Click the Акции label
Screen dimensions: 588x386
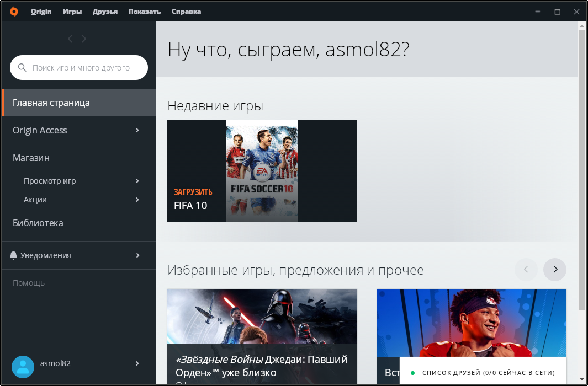point(35,200)
